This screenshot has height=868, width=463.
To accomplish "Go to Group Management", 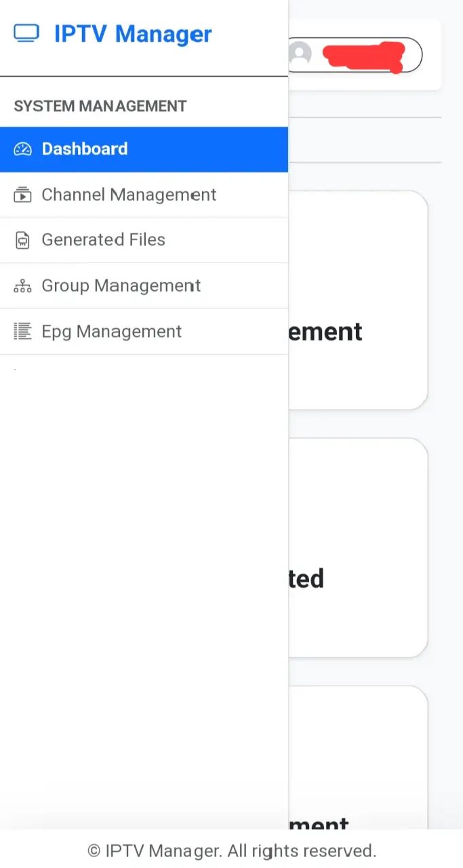I will [144, 285].
